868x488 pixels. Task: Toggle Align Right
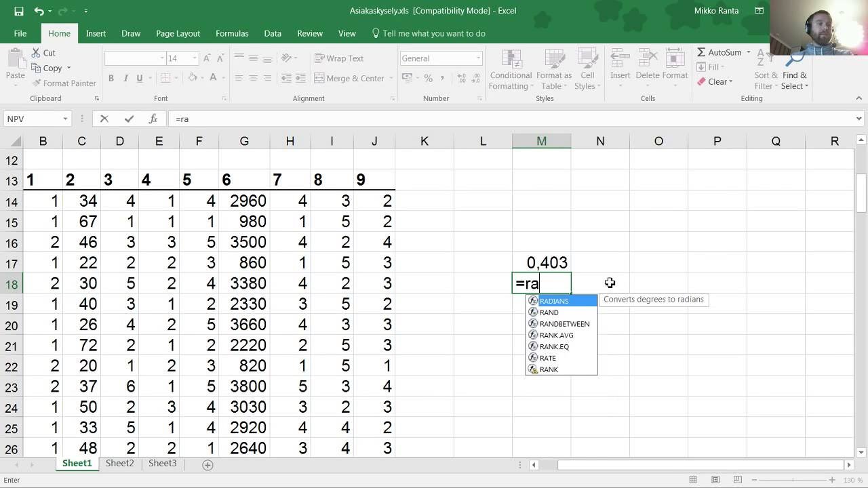pos(267,78)
